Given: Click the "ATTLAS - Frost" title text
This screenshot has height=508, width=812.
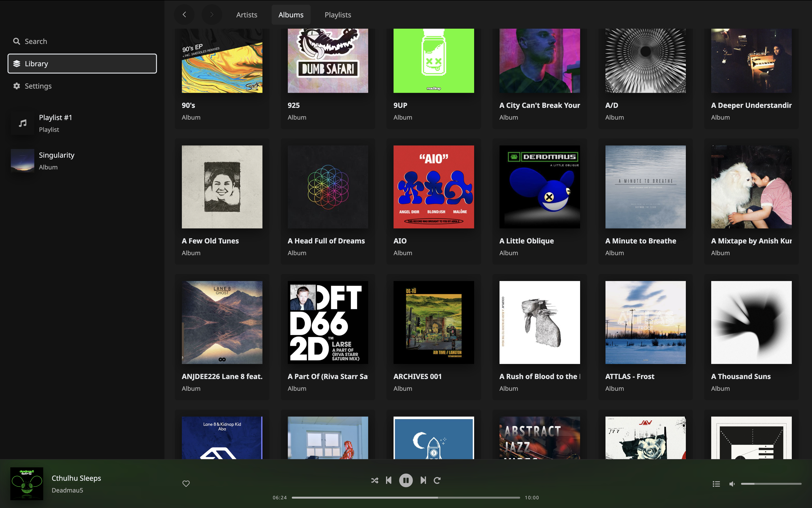Looking at the screenshot, I should point(630,376).
